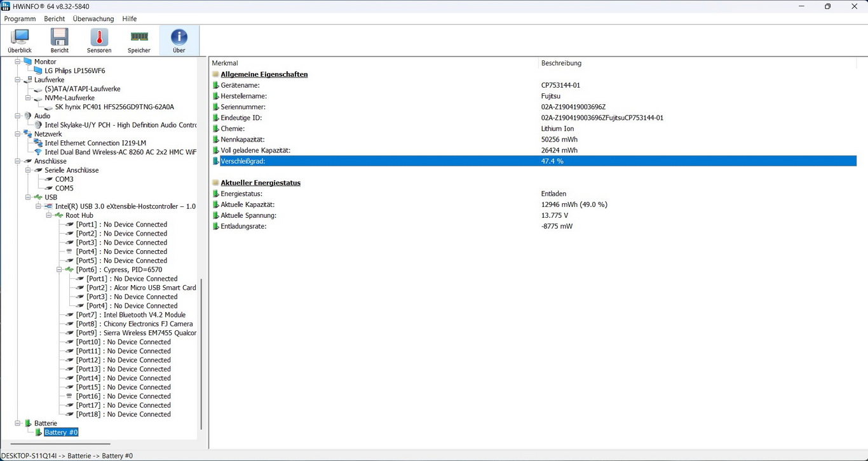
Task: Click the Bericht floppy disk icon
Action: (x=60, y=41)
